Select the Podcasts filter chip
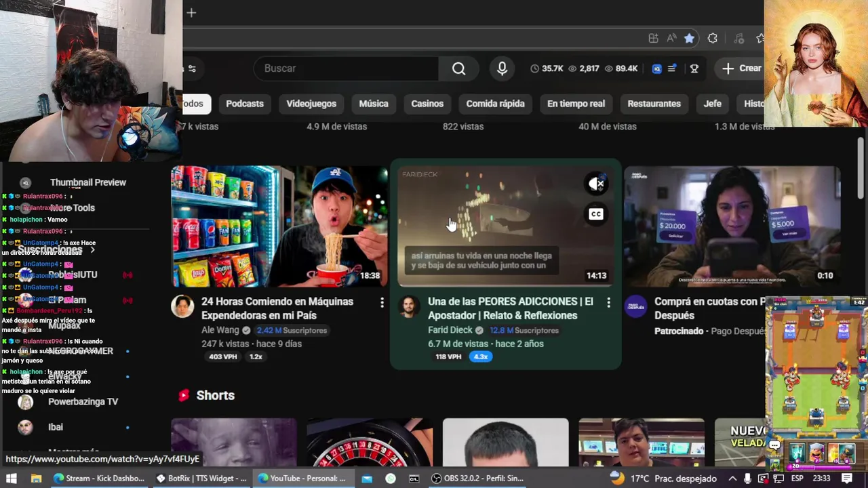 click(245, 104)
